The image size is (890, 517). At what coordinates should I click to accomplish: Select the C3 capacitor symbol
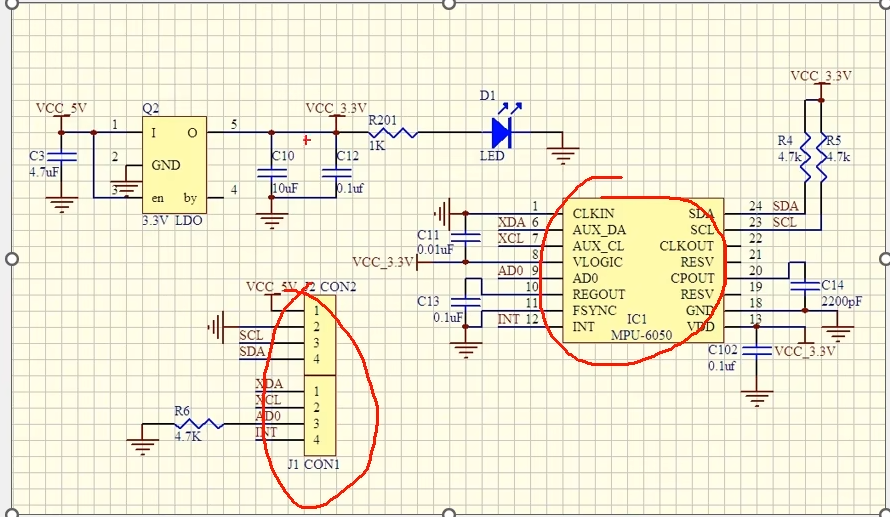[x=61, y=157]
